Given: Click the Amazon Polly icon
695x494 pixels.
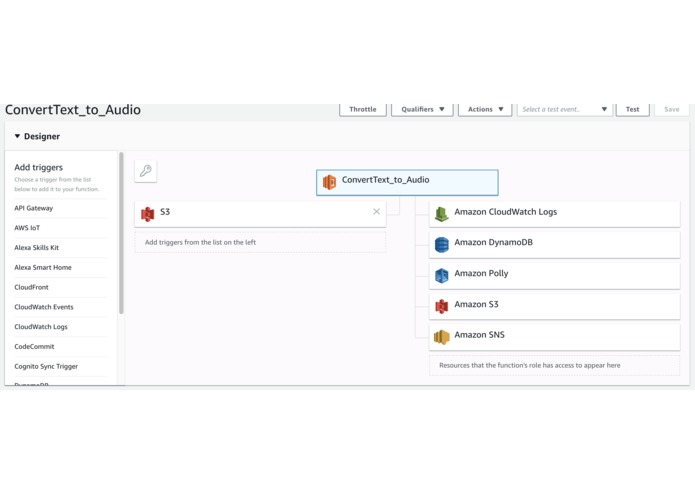Looking at the screenshot, I should tap(441, 276).
